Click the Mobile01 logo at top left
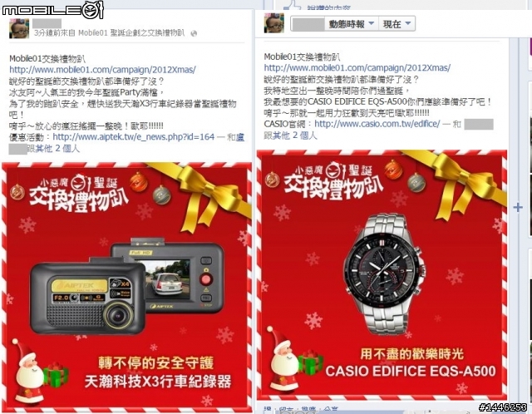The image size is (532, 414). coord(52,9)
